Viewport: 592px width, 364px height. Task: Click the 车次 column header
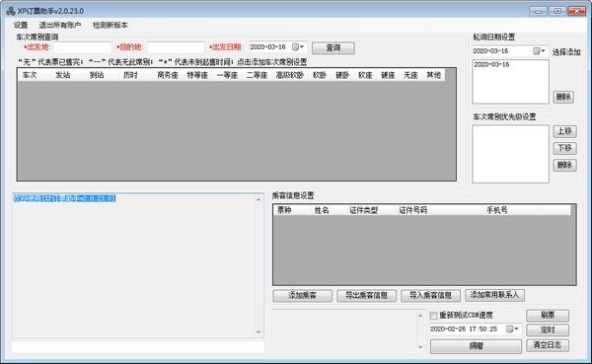[30, 75]
